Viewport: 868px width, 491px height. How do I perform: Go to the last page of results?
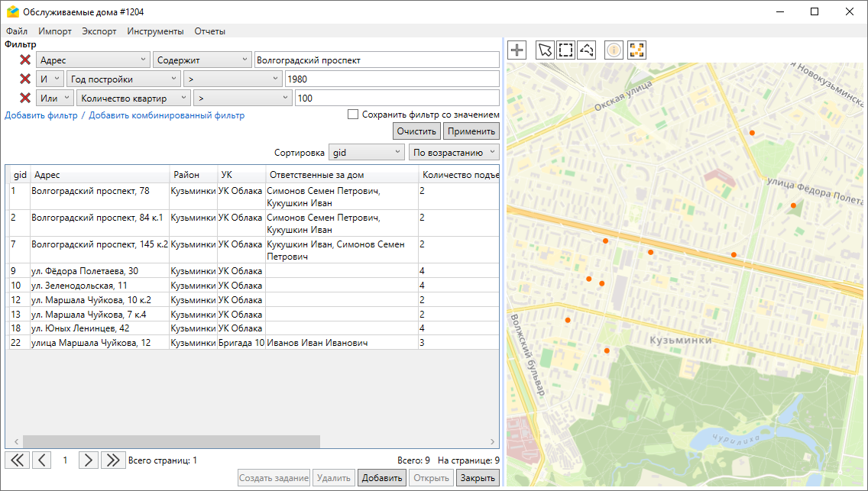(x=113, y=460)
